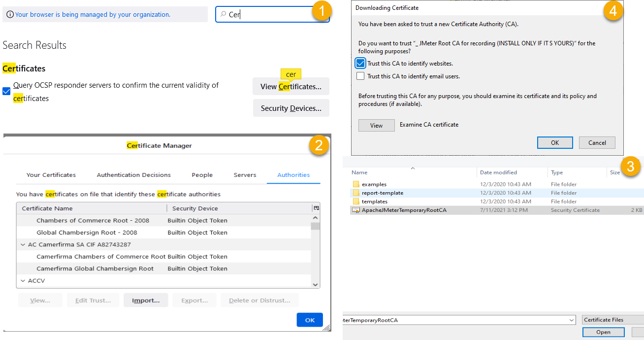This screenshot has height=340, width=644.
Task: Click the info icon beside managed browser notice
Action: click(10, 15)
